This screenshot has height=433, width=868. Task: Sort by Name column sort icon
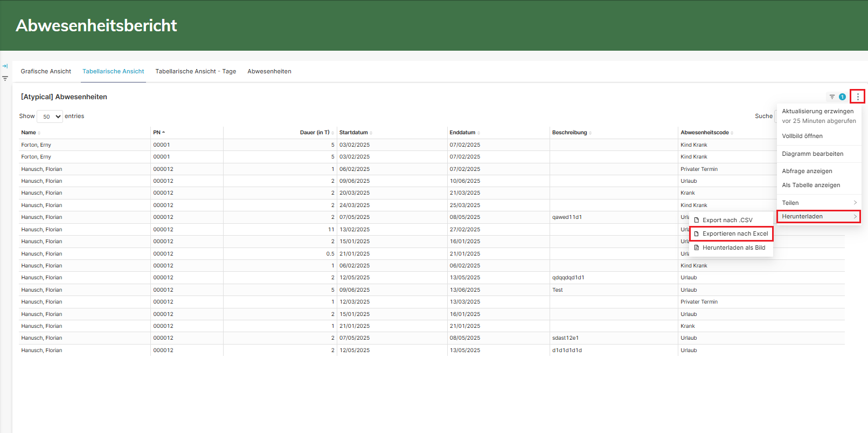39,133
